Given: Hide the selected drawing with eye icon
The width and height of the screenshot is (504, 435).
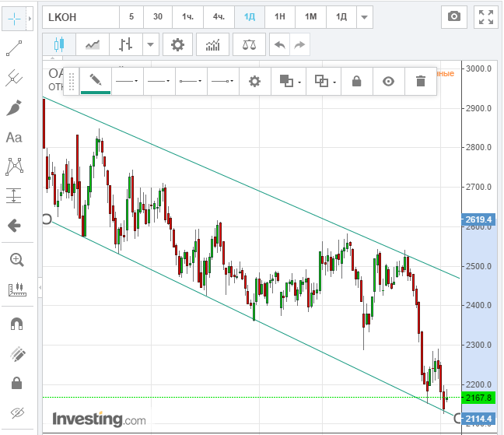Looking at the screenshot, I should [389, 82].
